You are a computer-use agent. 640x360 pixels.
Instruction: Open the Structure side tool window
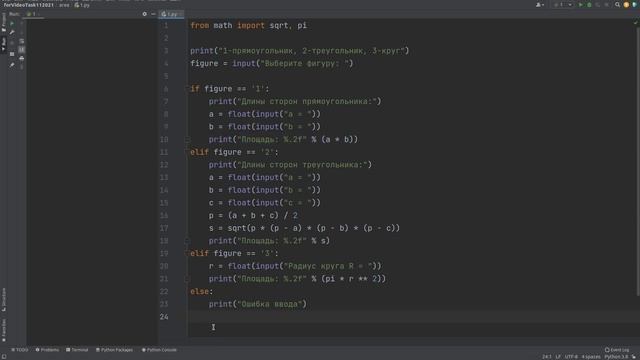[4, 300]
